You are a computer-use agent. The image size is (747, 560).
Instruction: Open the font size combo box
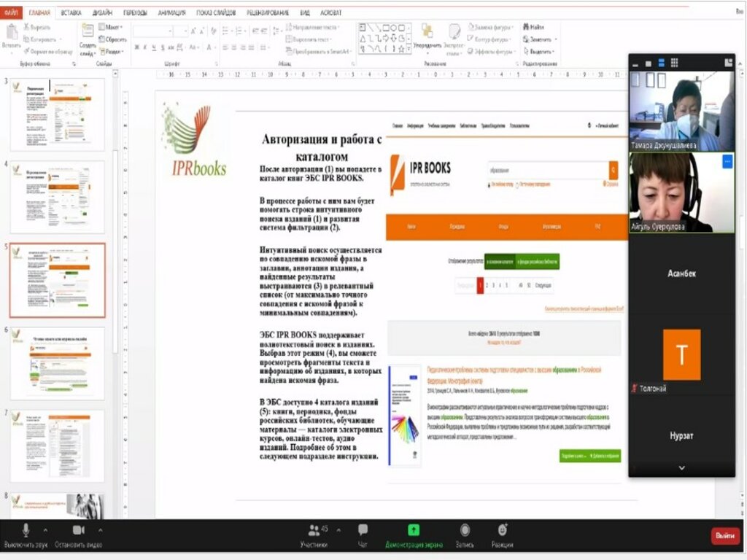click(181, 31)
